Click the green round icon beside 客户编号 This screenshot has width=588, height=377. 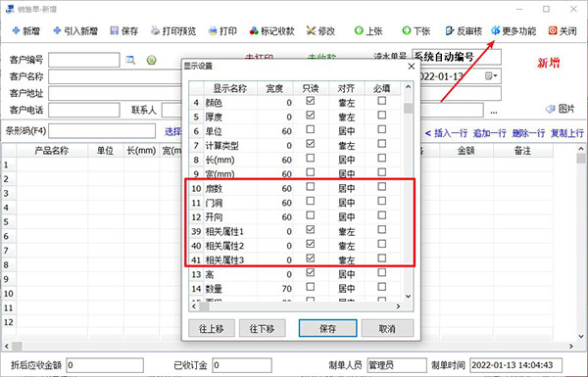point(152,60)
